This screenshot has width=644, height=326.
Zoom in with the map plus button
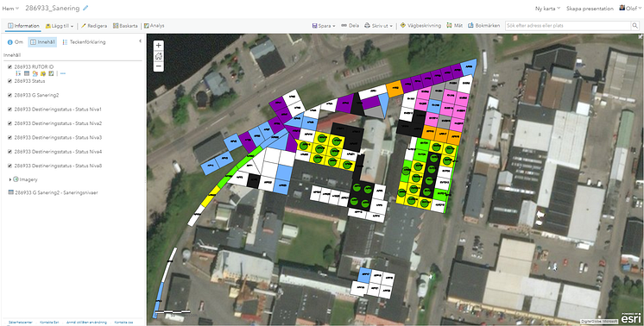tap(159, 46)
